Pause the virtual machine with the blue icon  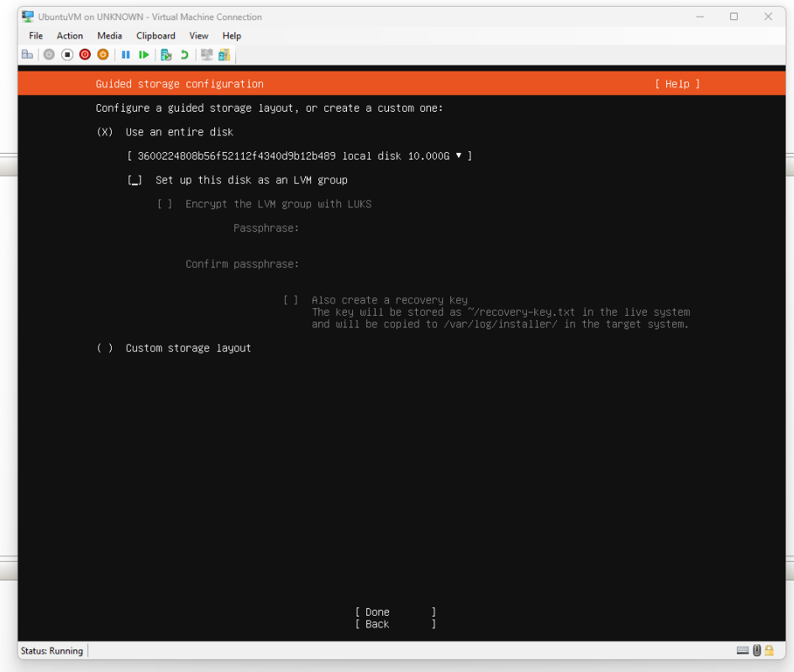126,55
